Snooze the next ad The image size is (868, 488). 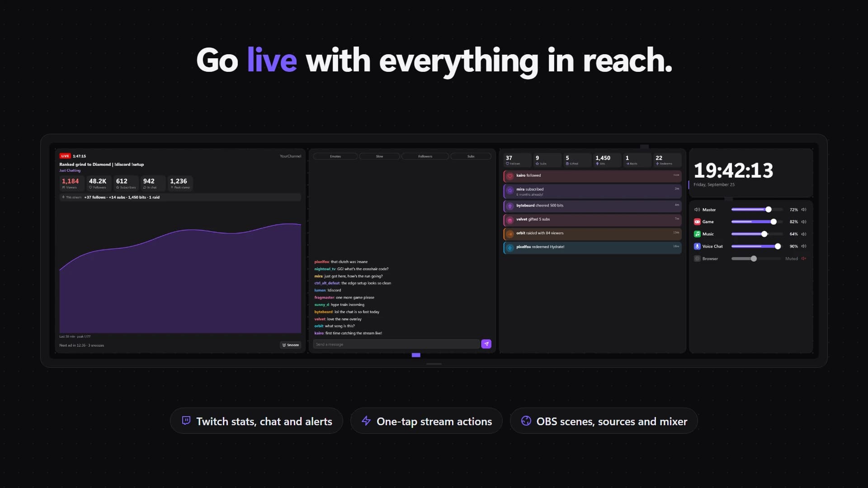click(x=290, y=345)
